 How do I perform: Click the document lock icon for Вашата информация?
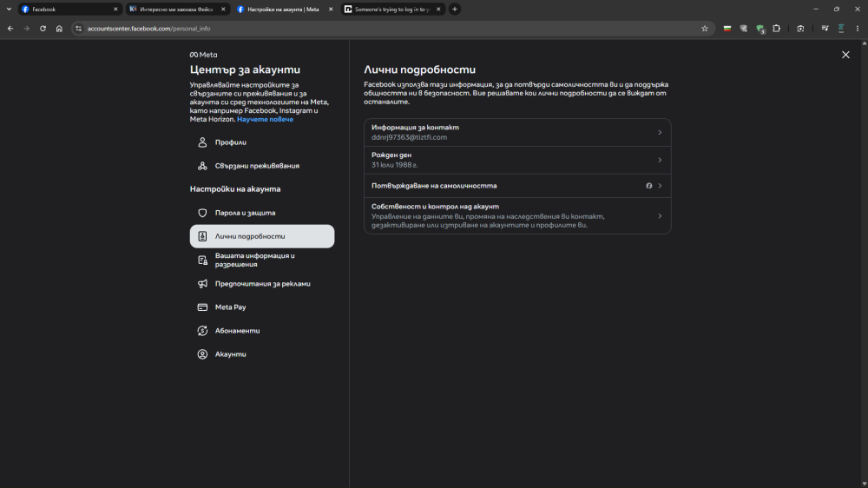pos(202,260)
